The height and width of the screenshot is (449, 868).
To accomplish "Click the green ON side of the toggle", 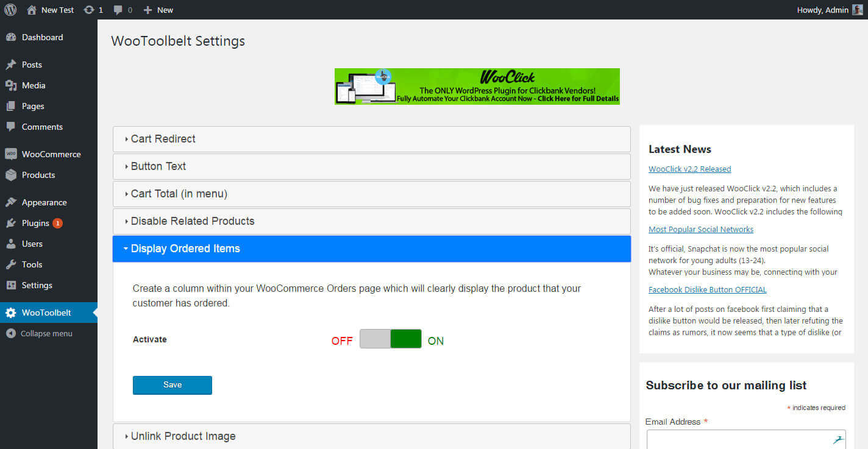I will click(x=406, y=339).
